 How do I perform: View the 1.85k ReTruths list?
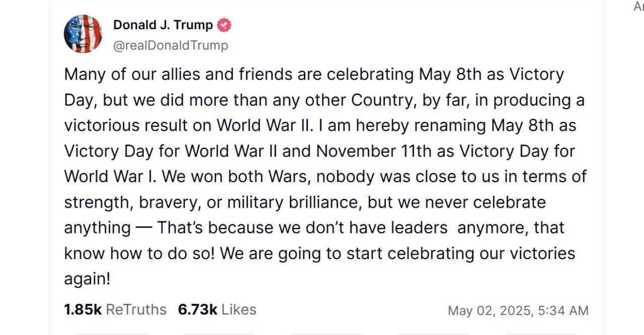point(115,309)
